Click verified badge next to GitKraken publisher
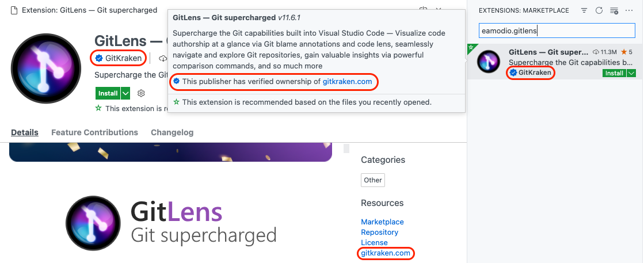Viewport: 644px width, 263px height. coord(99,58)
